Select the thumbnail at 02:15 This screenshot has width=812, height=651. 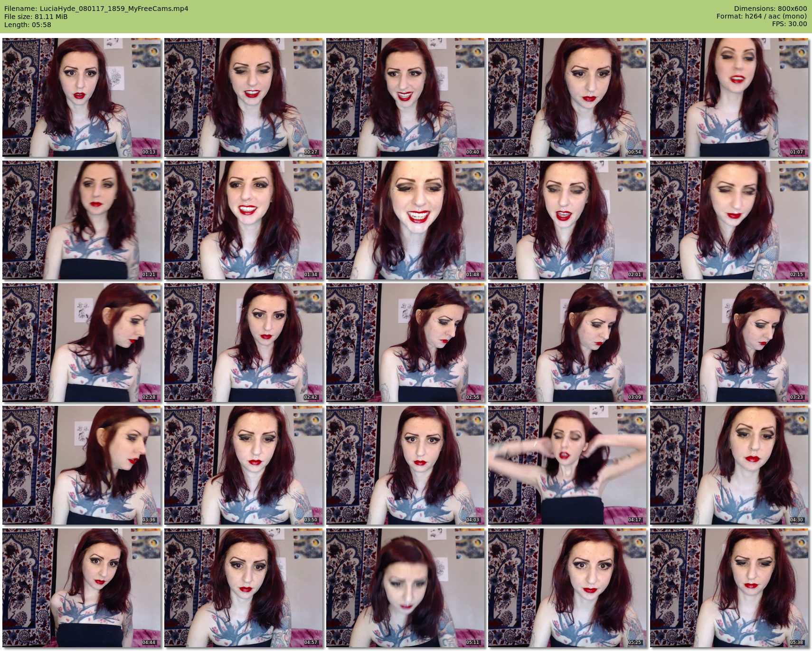click(x=729, y=220)
